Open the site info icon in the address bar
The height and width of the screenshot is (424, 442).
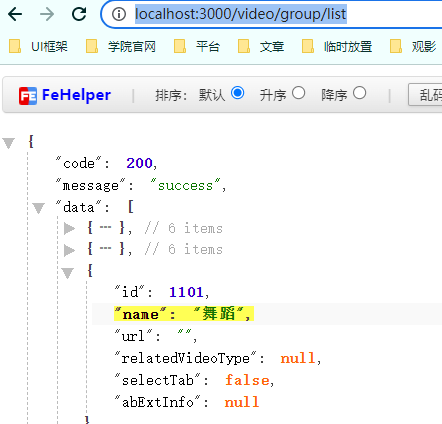119,14
